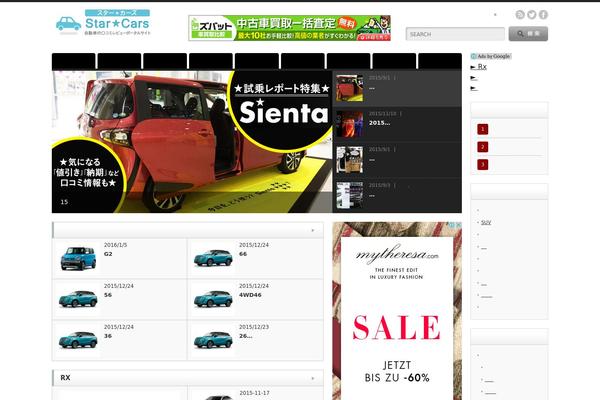This screenshot has height=400, width=600.
Task: Open the car thumbnail beside "26..."
Action: coord(213,340)
